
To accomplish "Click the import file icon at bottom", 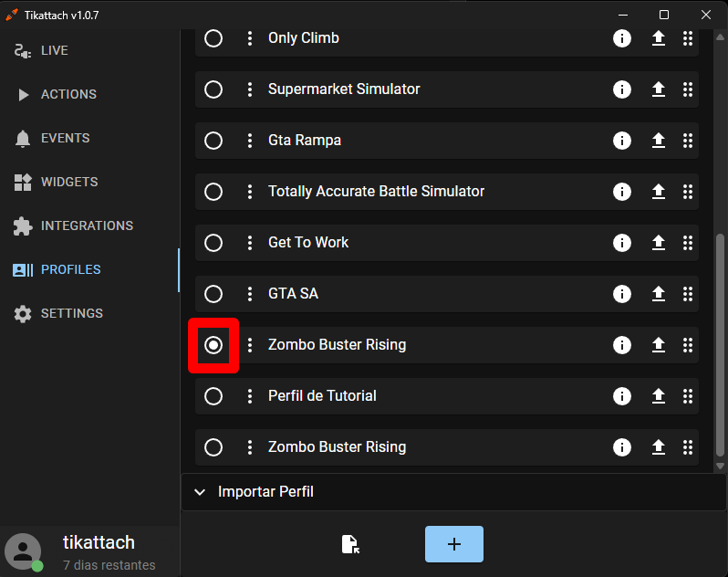I will (x=350, y=544).
